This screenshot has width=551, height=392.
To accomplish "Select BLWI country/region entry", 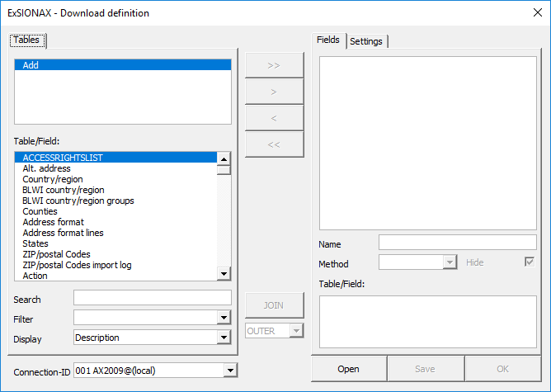I will (x=115, y=190).
